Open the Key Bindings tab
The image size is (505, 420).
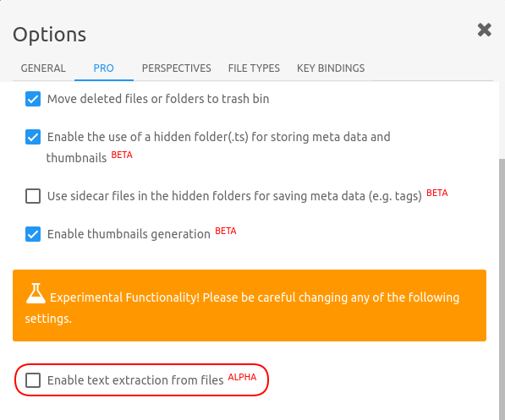point(331,68)
